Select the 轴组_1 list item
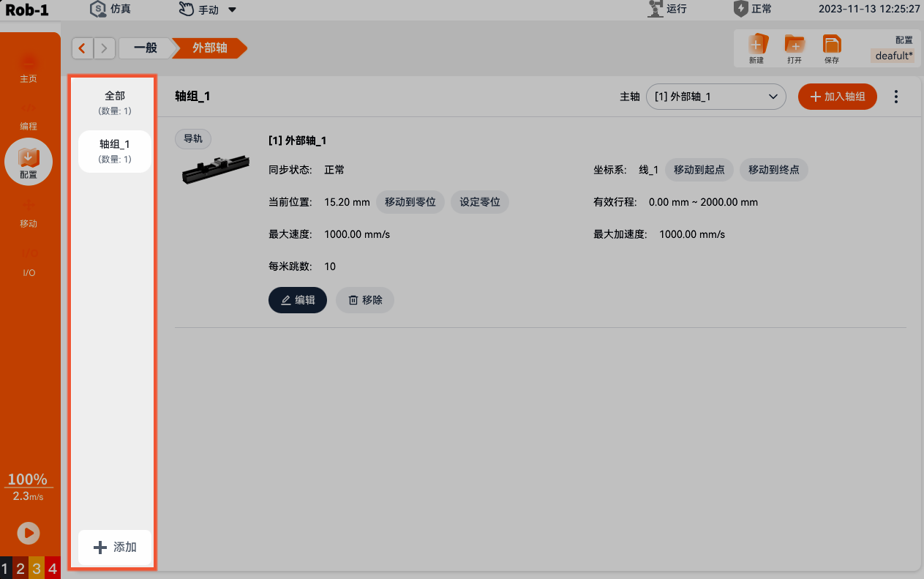The height and width of the screenshot is (579, 924). [115, 152]
